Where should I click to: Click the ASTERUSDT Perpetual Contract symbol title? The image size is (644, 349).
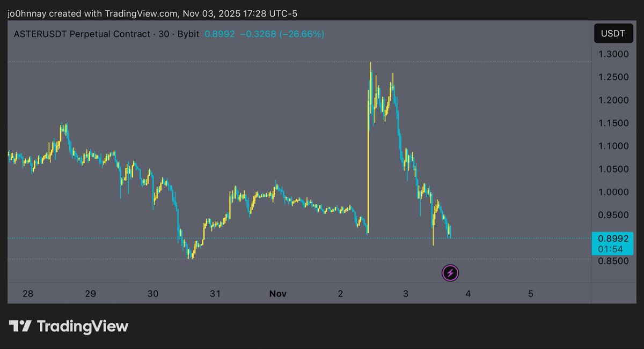(82, 34)
